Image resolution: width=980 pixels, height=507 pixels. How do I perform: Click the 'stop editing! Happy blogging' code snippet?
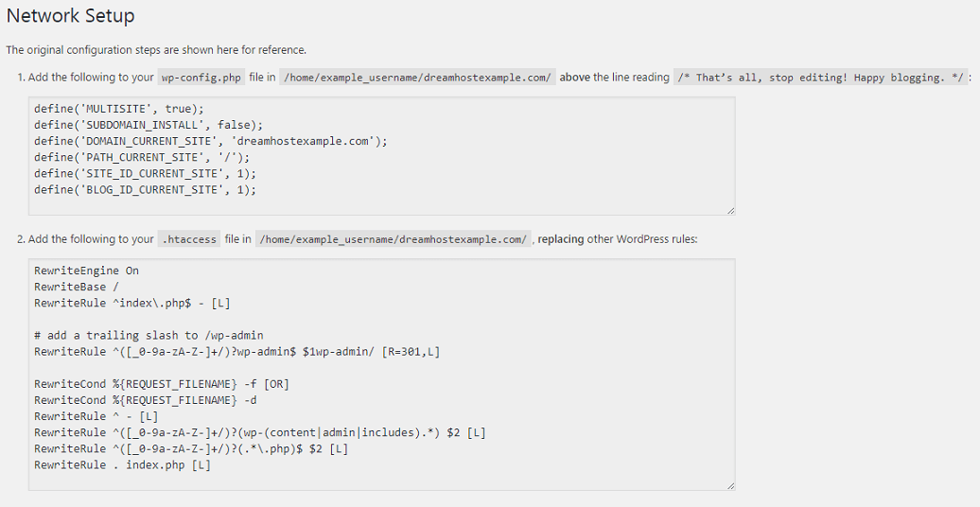(x=820, y=78)
